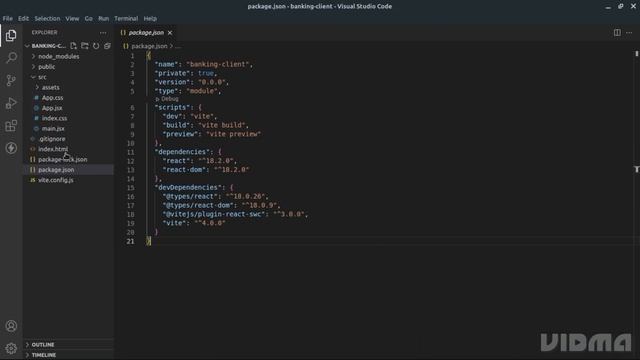Click the "devDependencies" key in editor

point(188,187)
